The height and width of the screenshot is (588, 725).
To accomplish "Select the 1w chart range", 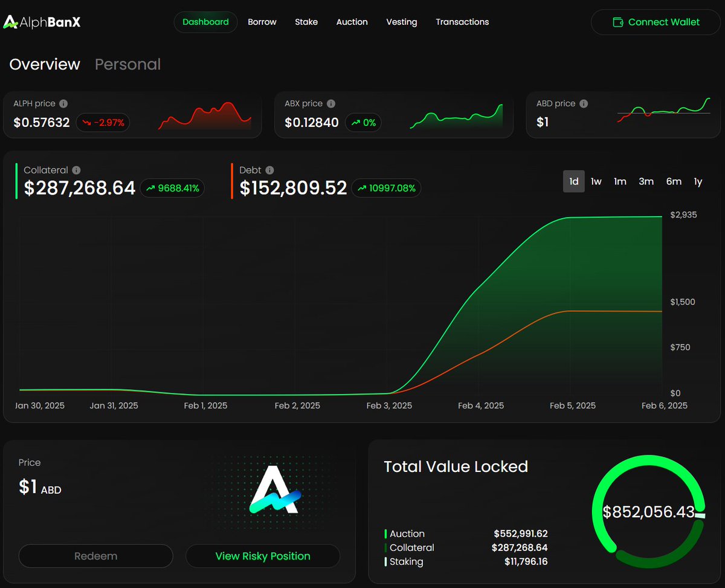I will tap(596, 181).
